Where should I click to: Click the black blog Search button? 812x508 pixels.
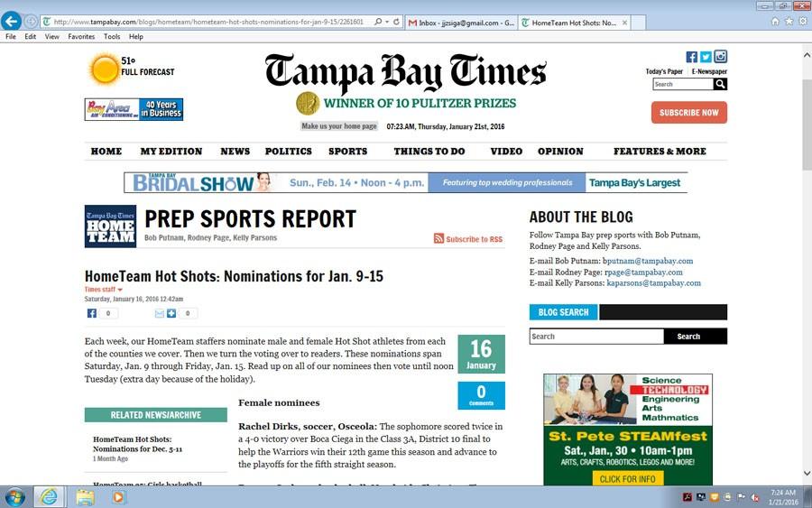click(x=695, y=336)
